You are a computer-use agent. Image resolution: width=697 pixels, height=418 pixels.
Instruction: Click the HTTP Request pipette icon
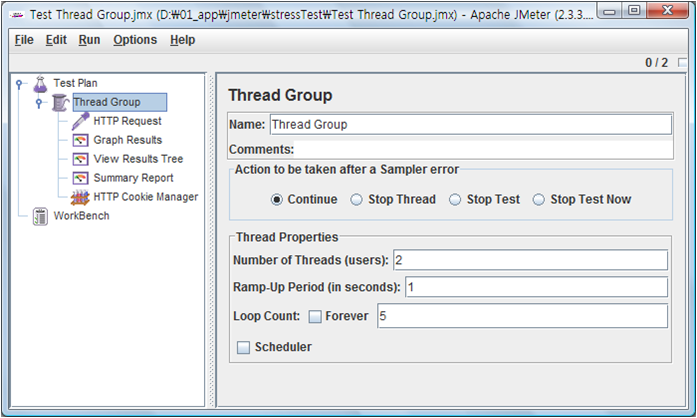click(x=81, y=121)
